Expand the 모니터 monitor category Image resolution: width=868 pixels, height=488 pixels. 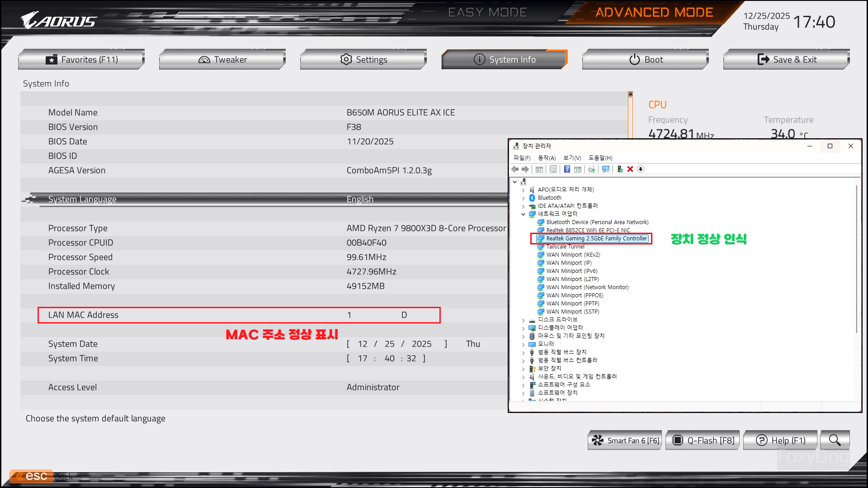point(524,344)
